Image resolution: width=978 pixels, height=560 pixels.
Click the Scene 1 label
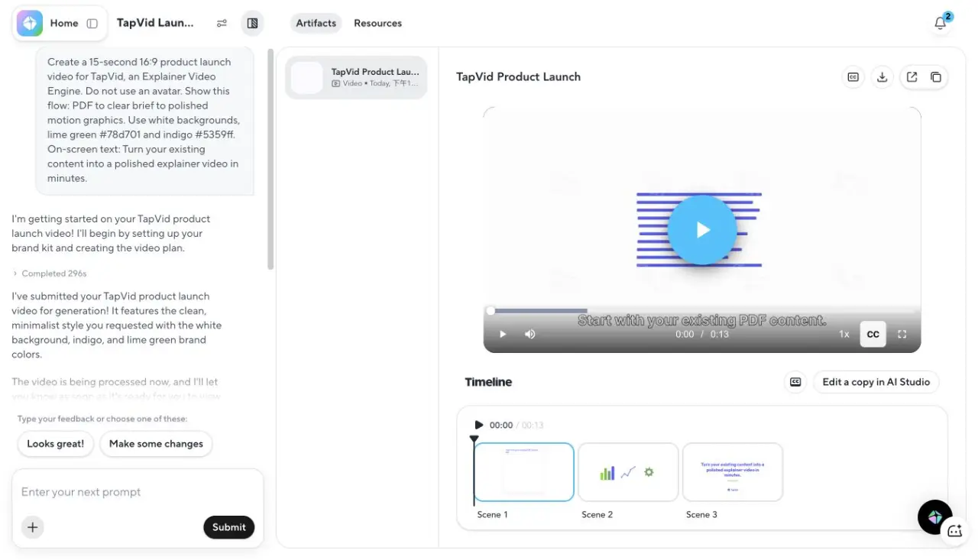pos(493,515)
